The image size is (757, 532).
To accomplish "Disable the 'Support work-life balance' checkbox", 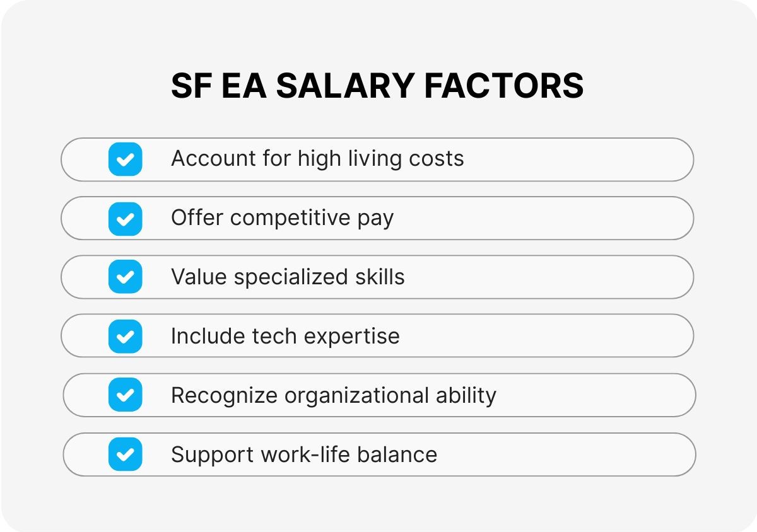I will [x=125, y=454].
